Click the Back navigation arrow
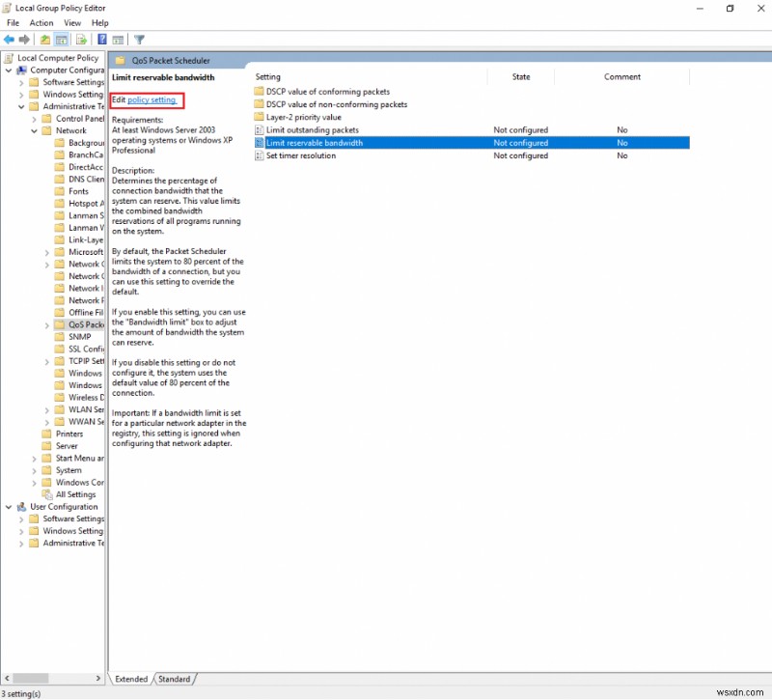This screenshot has width=772, height=700. 8,40
